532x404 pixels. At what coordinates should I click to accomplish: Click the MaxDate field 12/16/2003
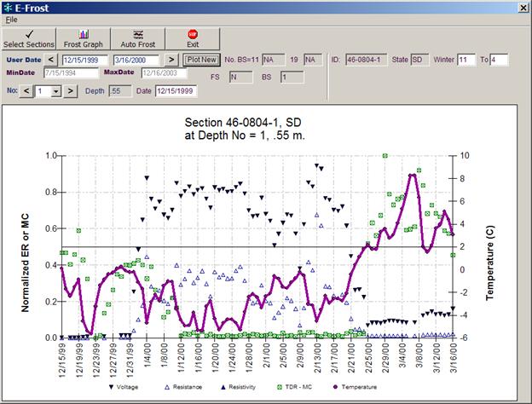tap(164, 72)
